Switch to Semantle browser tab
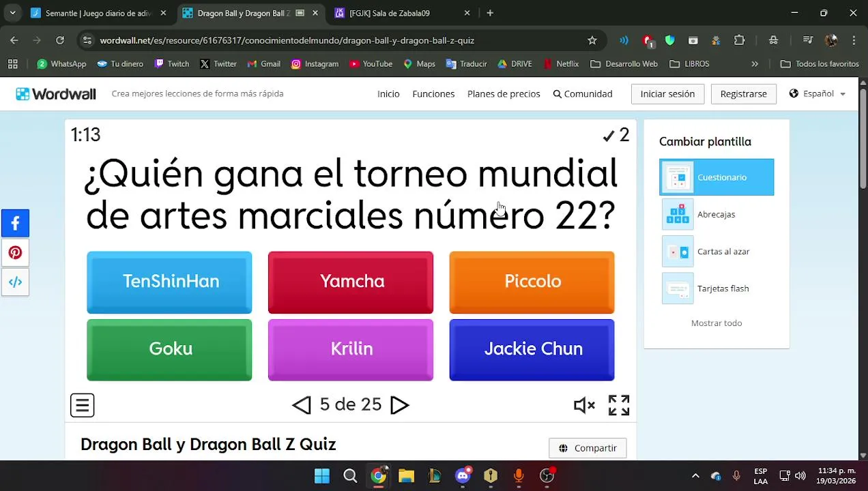Screen dimensions: 868x491 click(x=99, y=13)
